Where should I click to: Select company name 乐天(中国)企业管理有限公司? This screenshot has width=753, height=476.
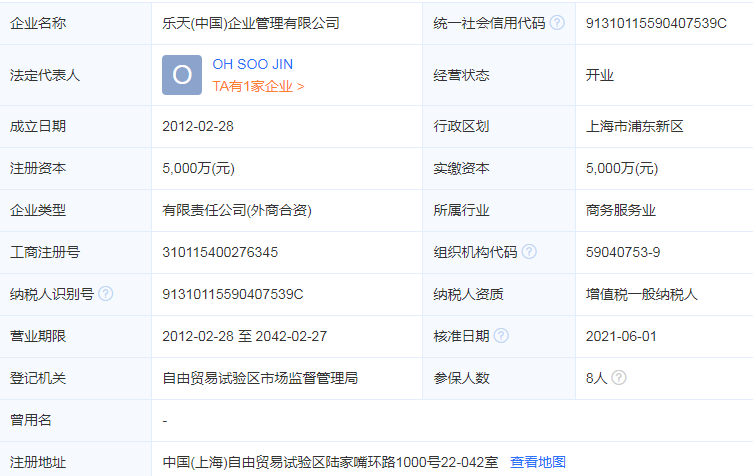coord(251,23)
